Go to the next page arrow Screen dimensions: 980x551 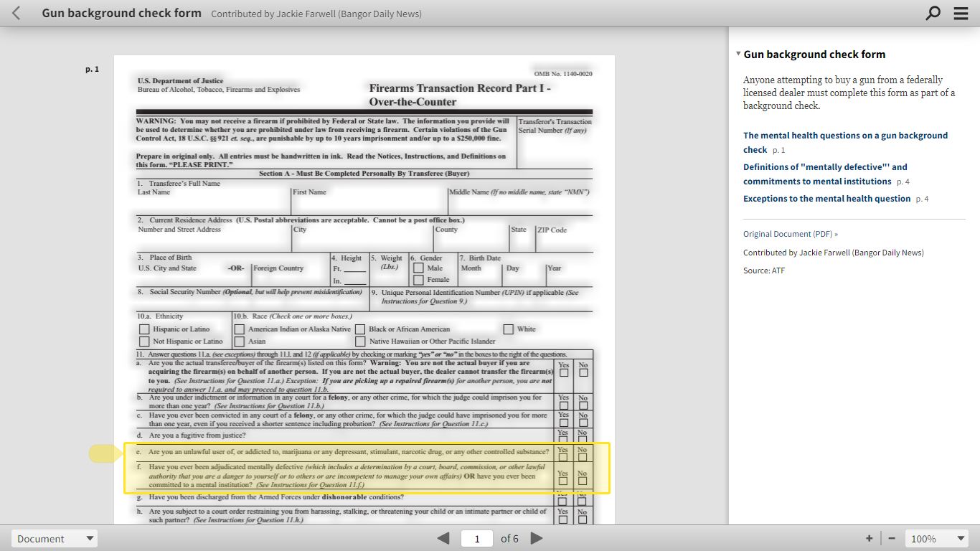click(536, 538)
